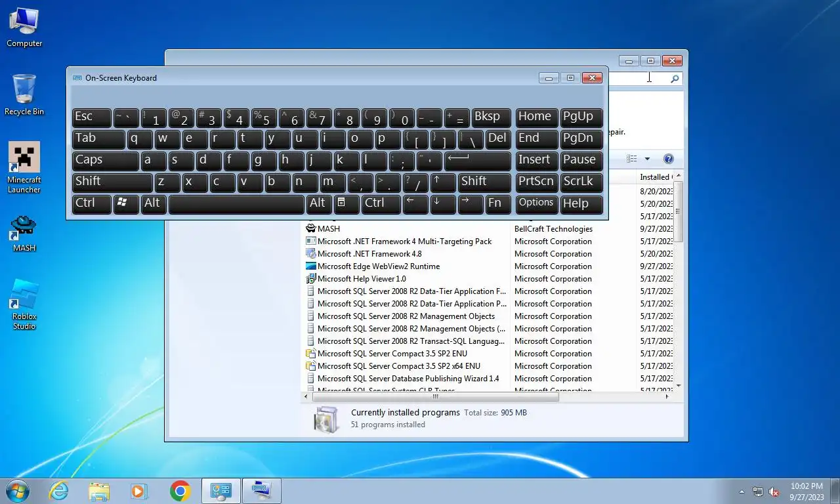Toggle the left Alt key
This screenshot has width=840, height=504.
pos(154,203)
